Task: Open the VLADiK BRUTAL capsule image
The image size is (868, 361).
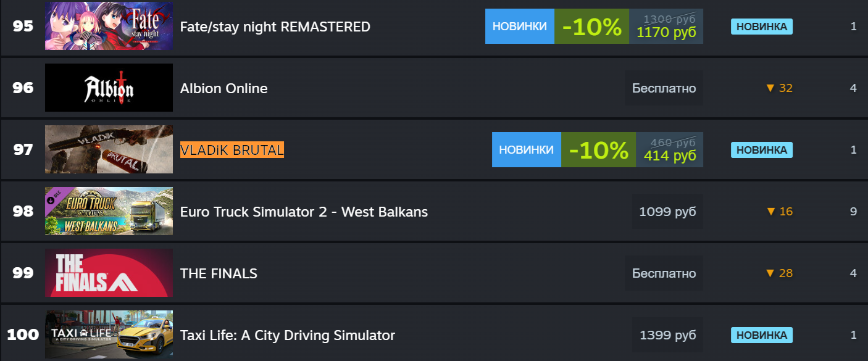Action: [109, 150]
